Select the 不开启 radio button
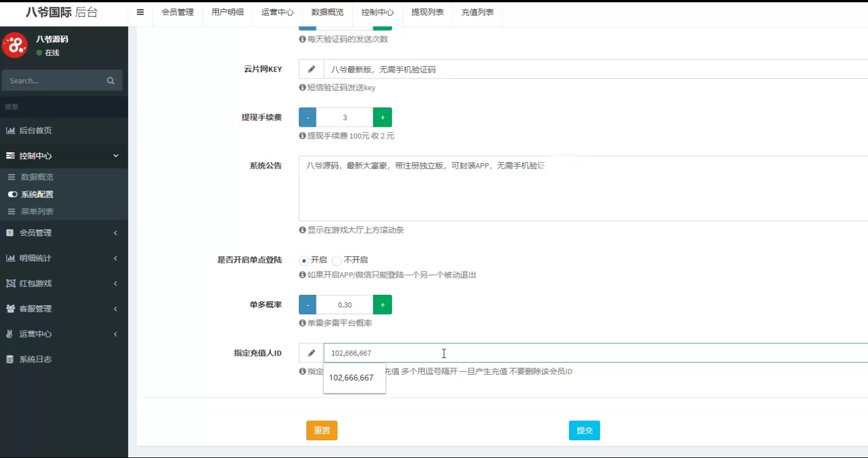 click(x=337, y=260)
